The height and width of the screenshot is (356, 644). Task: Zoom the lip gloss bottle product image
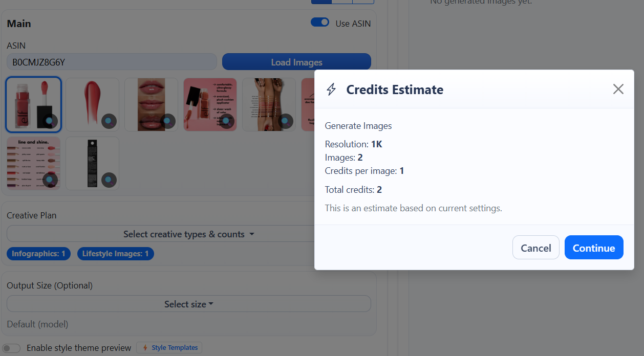click(x=50, y=121)
